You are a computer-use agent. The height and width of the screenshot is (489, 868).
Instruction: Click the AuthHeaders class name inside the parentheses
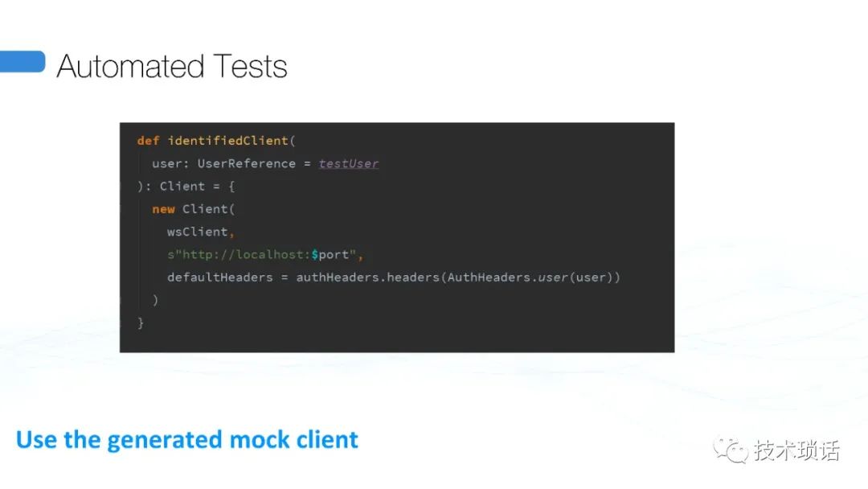point(489,277)
